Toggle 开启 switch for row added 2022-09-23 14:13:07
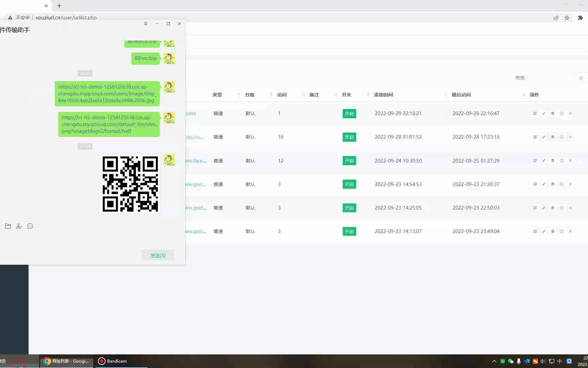588x368 pixels. coord(349,231)
